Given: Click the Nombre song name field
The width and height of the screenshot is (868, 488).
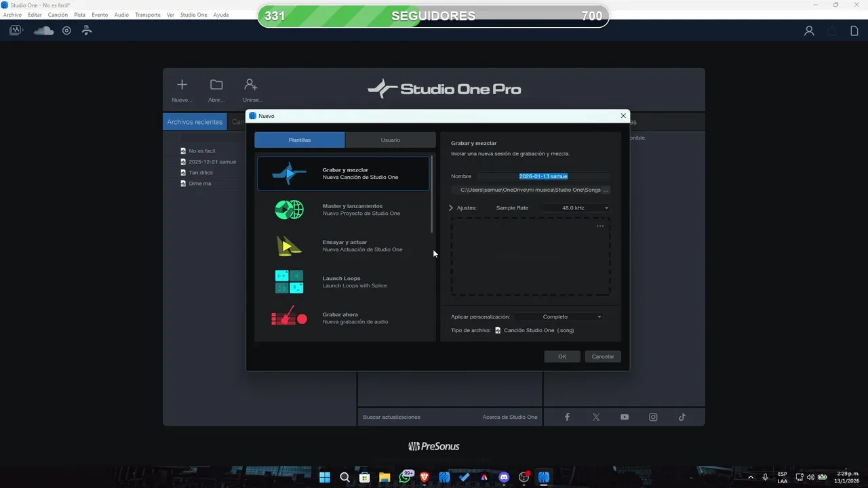Looking at the screenshot, I should click(x=544, y=176).
